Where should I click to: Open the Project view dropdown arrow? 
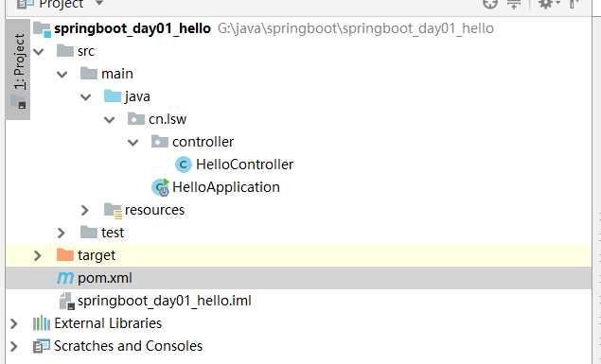(x=98, y=3)
